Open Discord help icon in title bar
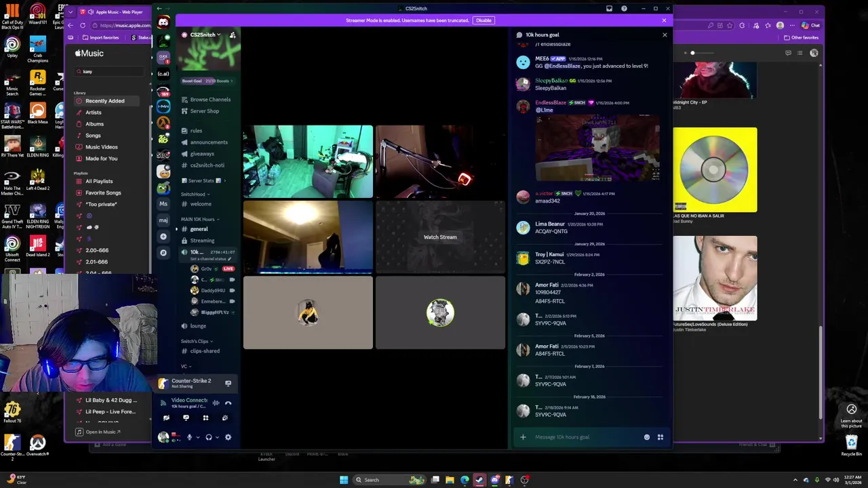This screenshot has height=488, width=868. click(624, 9)
